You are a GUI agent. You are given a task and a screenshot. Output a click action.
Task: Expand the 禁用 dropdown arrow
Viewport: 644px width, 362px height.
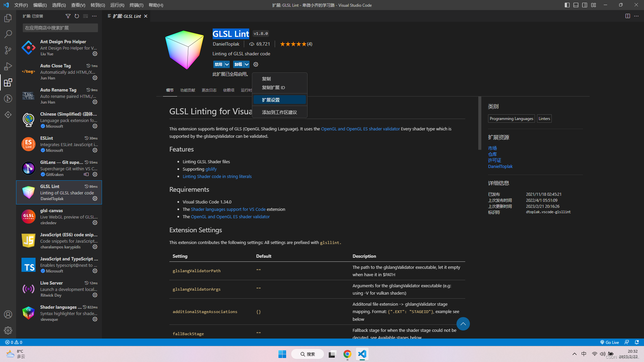[227, 64]
